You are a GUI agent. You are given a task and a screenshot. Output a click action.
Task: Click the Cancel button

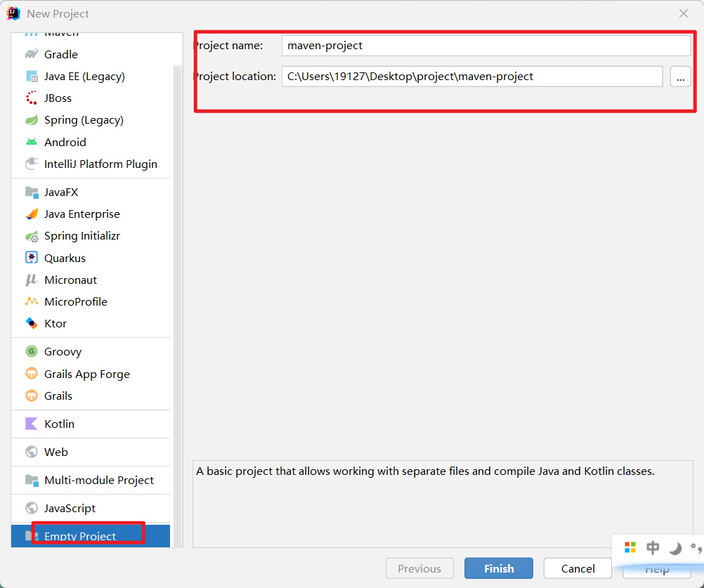pyautogui.click(x=578, y=568)
